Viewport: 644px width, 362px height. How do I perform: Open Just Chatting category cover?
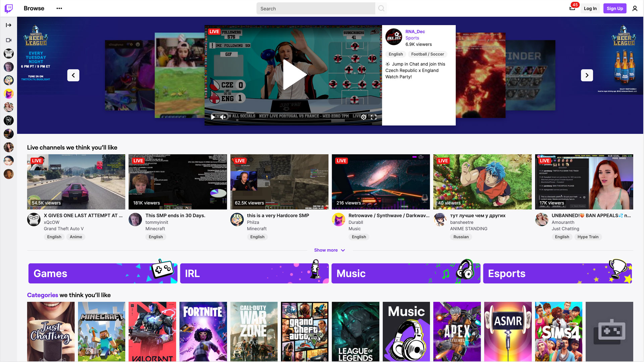[51, 331]
